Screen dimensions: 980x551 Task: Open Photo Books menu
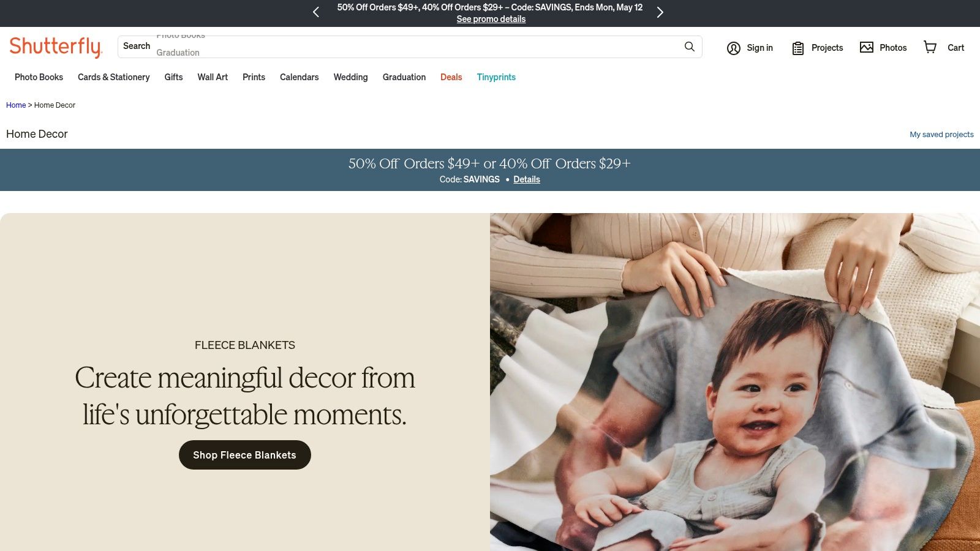point(39,77)
